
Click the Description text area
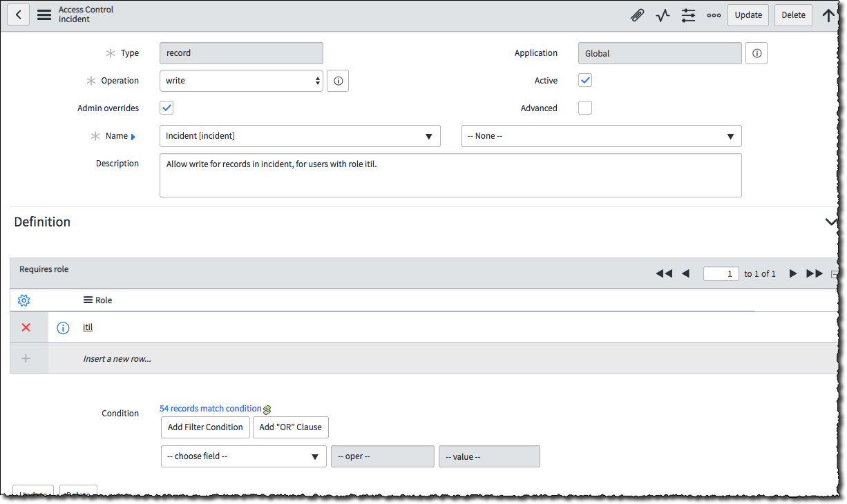(x=450, y=175)
